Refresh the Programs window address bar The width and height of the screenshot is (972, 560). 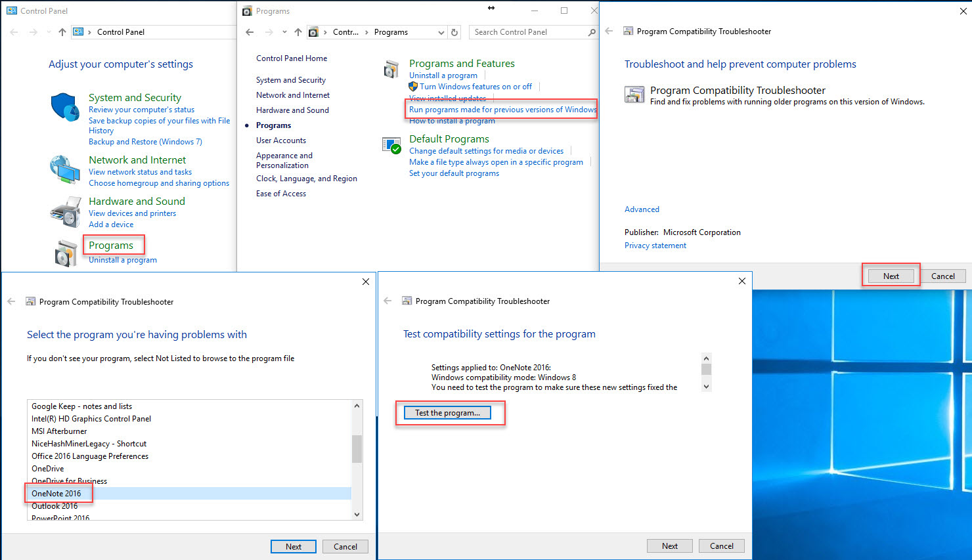tap(454, 32)
